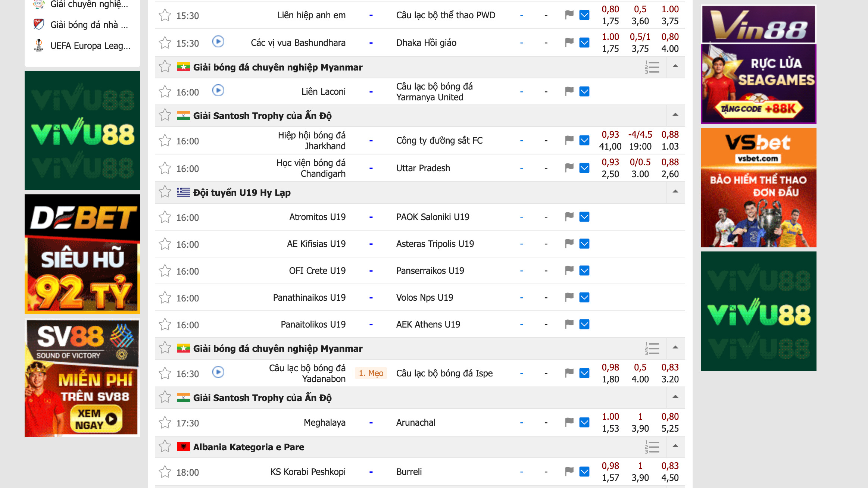The image size is (868, 488).
Task: Click the DEBET Siêu Hũ banner ad
Action: click(82, 254)
